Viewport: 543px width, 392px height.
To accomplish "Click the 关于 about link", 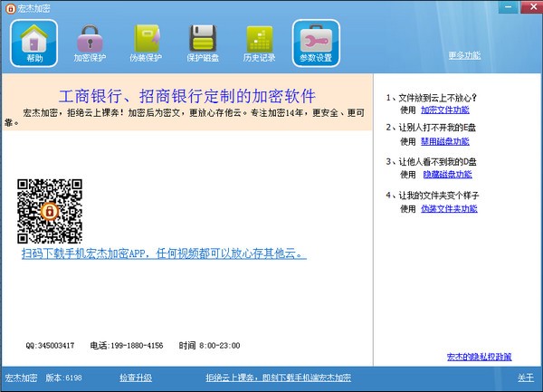I will pos(525,378).
